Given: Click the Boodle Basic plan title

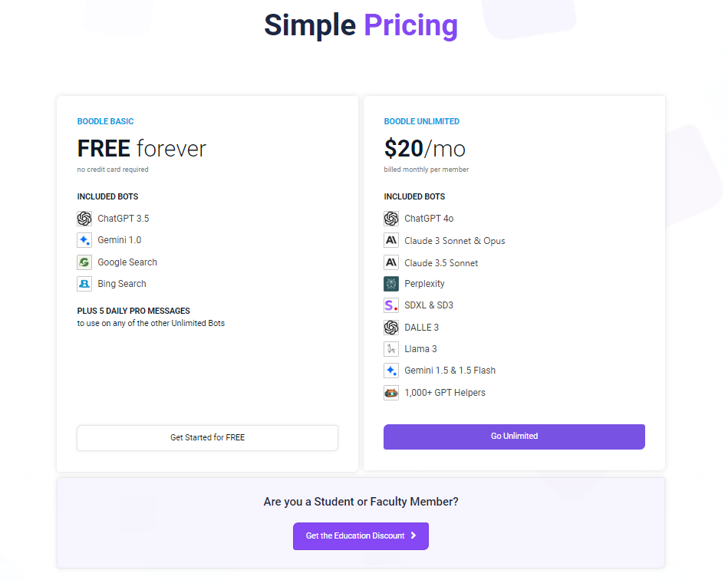Looking at the screenshot, I should [x=105, y=121].
